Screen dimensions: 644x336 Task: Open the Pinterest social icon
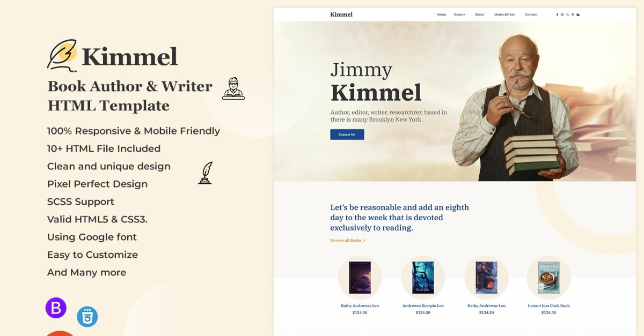point(573,14)
